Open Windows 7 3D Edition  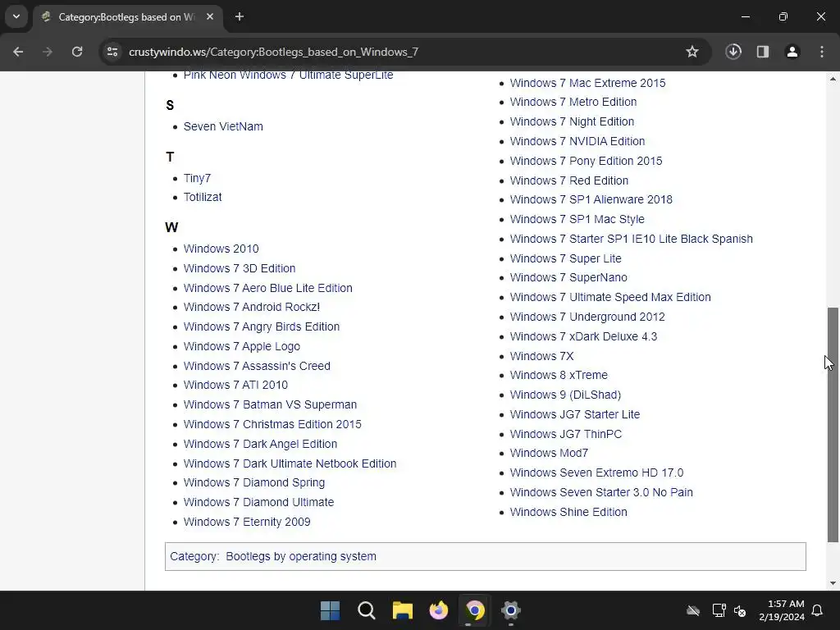pyautogui.click(x=240, y=268)
